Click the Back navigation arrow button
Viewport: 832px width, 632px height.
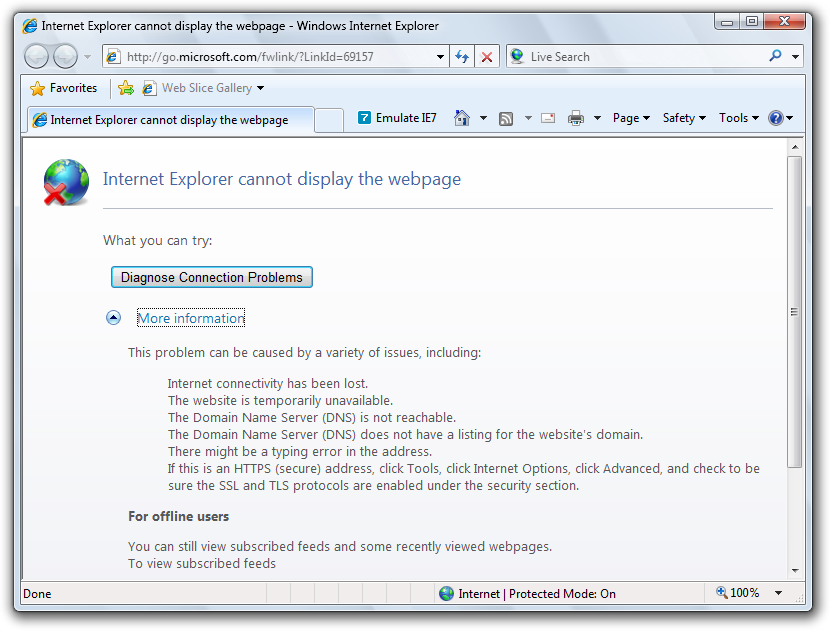pyautogui.click(x=36, y=56)
